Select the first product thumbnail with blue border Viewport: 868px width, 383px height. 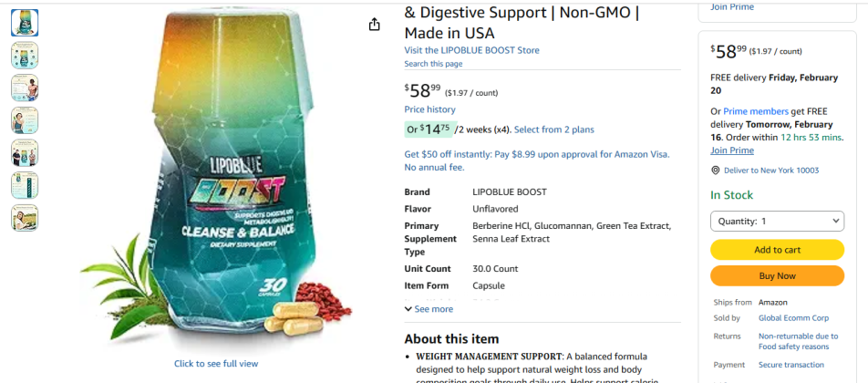coord(25,23)
